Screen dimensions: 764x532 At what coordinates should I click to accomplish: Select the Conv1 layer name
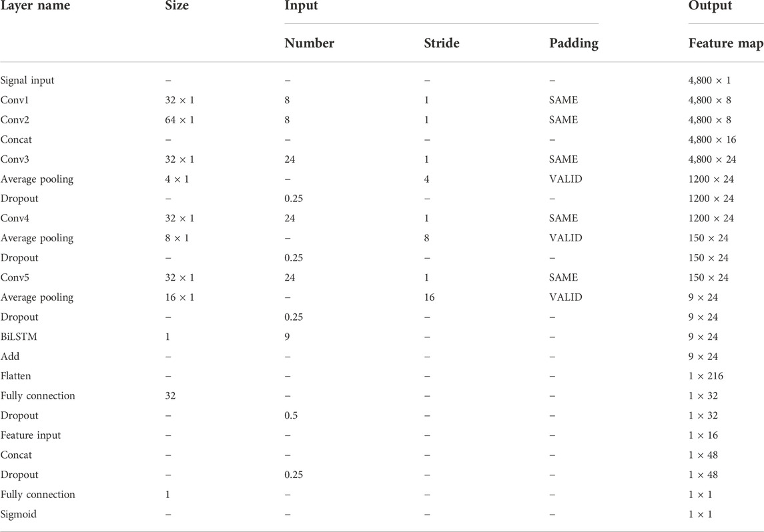click(x=15, y=100)
